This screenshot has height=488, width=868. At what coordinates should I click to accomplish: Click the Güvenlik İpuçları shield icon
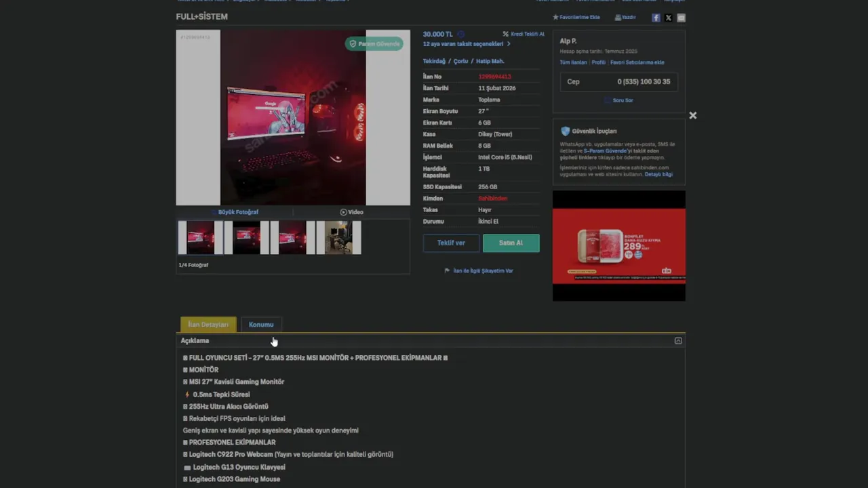click(x=565, y=131)
